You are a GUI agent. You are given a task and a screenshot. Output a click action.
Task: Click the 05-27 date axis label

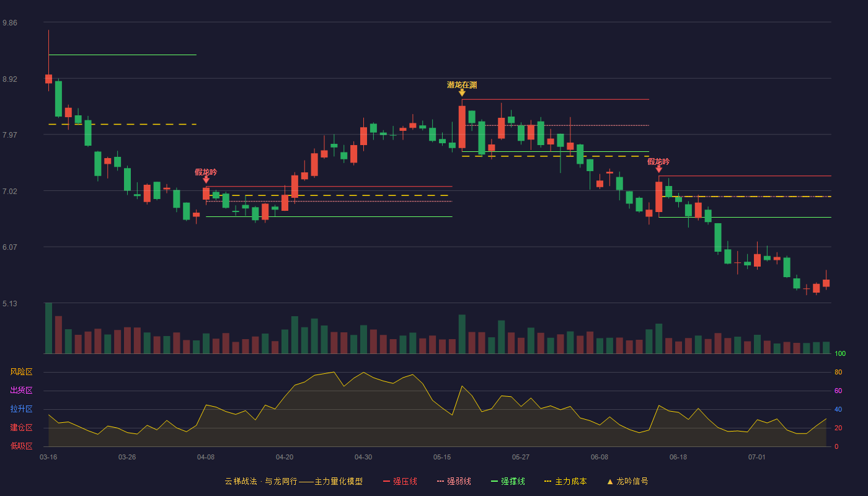521,457
